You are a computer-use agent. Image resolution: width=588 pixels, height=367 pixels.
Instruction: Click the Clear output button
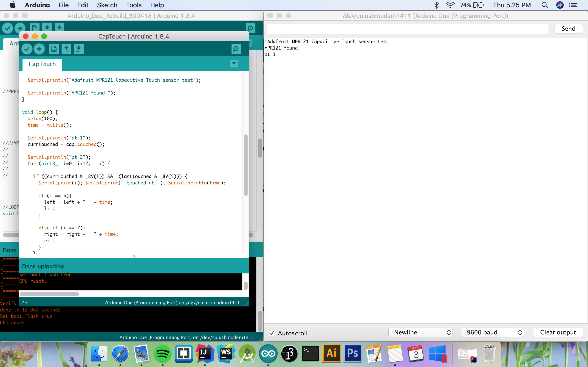(558, 332)
